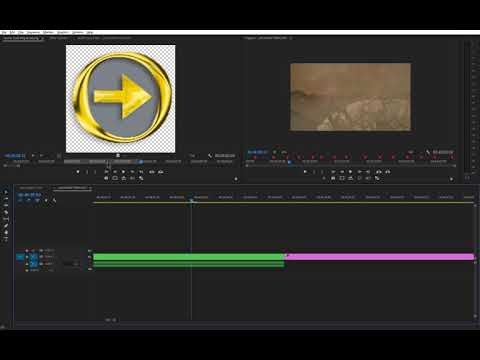
Task: Toggle the lock on track V2
Action: point(27,250)
